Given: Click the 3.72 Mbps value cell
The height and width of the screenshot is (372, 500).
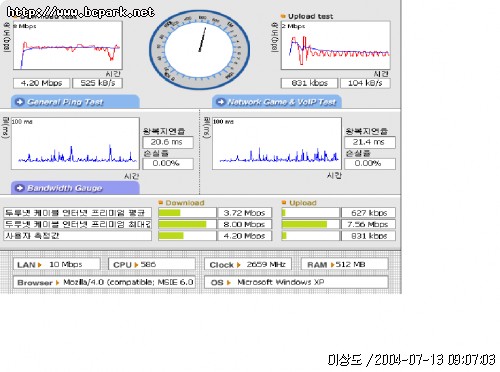Looking at the screenshot, I should 244,213.
